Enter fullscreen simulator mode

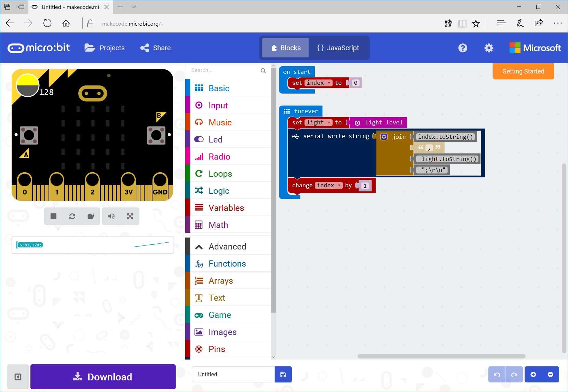tap(130, 216)
